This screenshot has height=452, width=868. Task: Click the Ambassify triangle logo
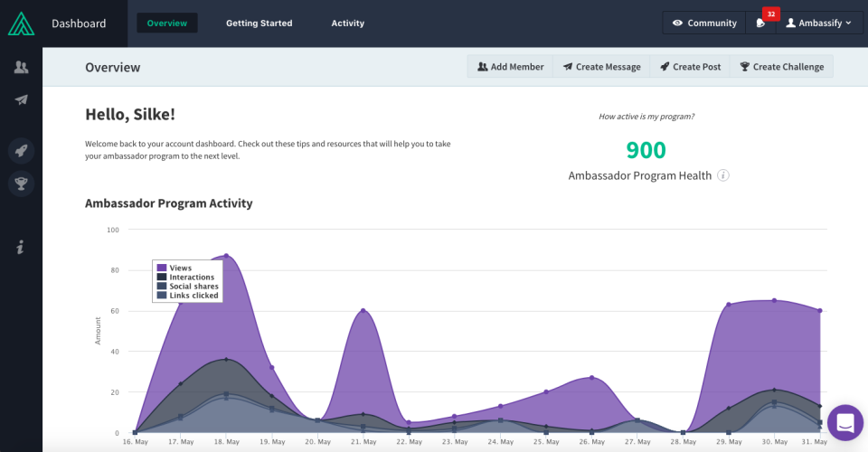pos(21,24)
